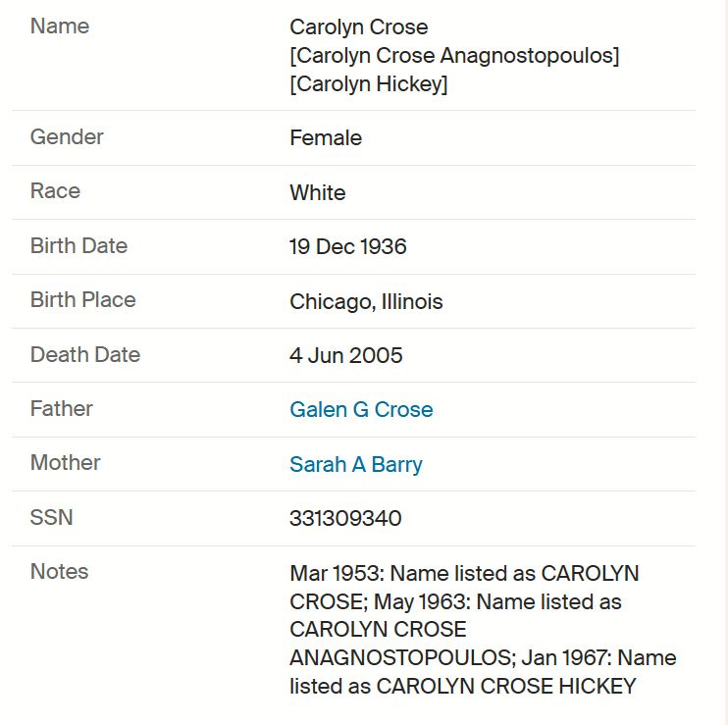The height and width of the screenshot is (725, 728).
Task: Click the Chicago, Illinois birth place
Action: tap(366, 302)
